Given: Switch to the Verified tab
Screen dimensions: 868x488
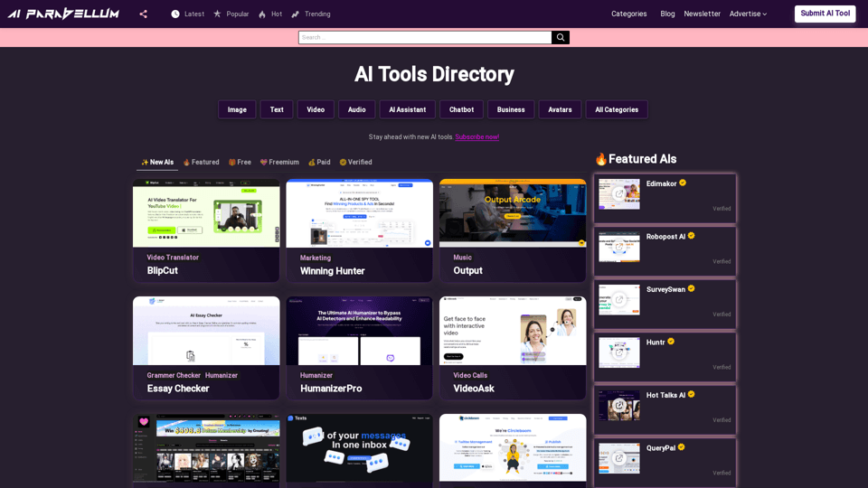Looking at the screenshot, I should coord(355,162).
